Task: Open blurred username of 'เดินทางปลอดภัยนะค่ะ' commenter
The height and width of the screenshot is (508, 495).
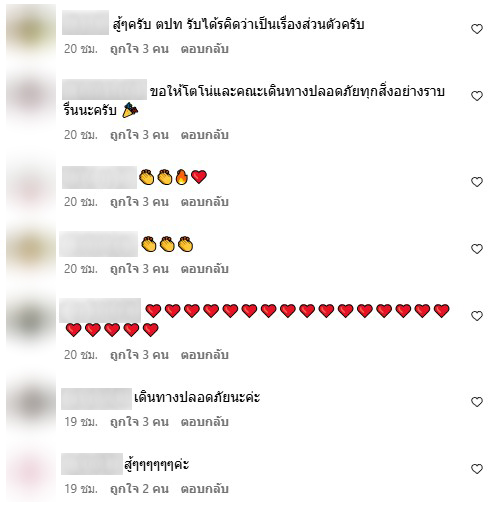Action: coord(96,399)
